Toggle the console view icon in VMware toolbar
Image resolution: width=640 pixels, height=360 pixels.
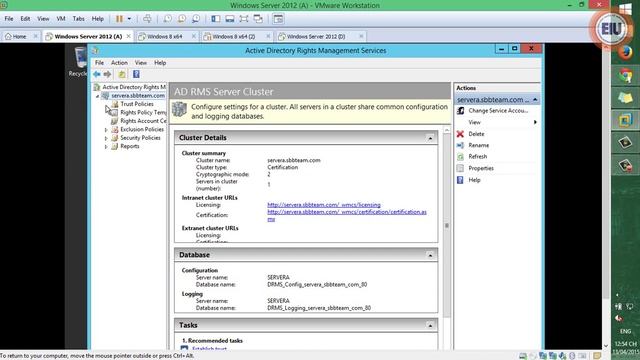[278, 19]
